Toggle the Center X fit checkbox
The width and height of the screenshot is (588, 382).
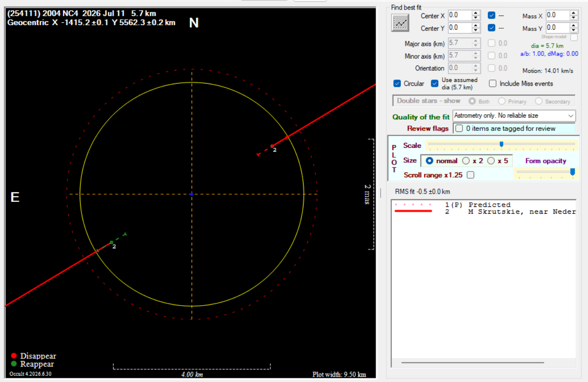(x=492, y=15)
